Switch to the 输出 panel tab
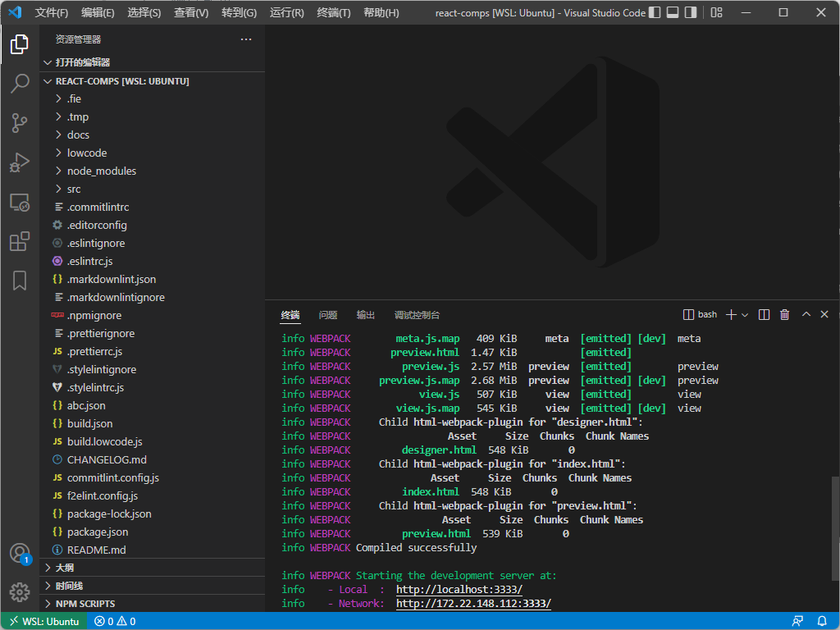840x630 pixels. [365, 315]
